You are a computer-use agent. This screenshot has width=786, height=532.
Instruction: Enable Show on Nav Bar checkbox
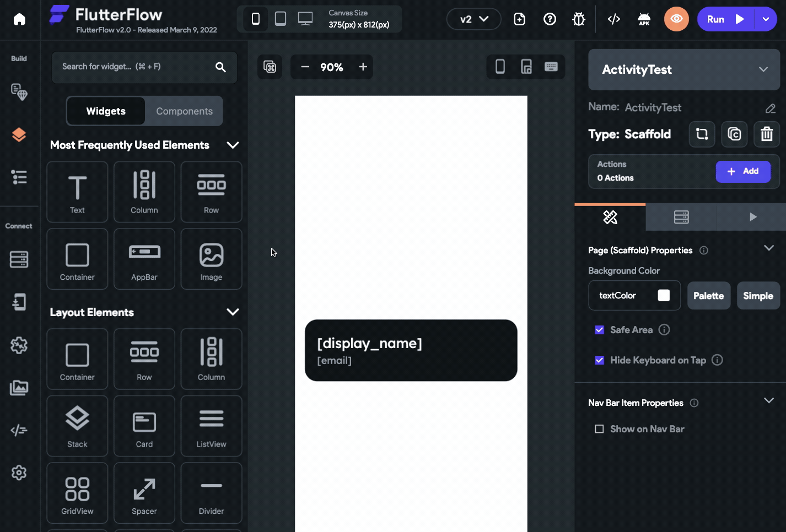[599, 429]
